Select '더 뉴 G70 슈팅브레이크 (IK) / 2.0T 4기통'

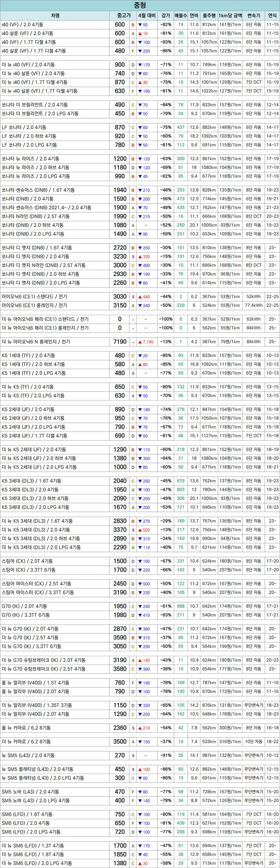coord(44,660)
